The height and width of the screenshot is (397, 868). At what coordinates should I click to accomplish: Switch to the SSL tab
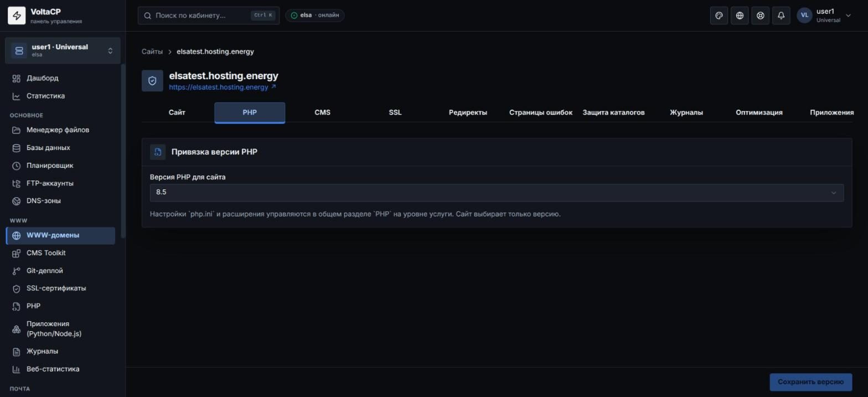[395, 112]
